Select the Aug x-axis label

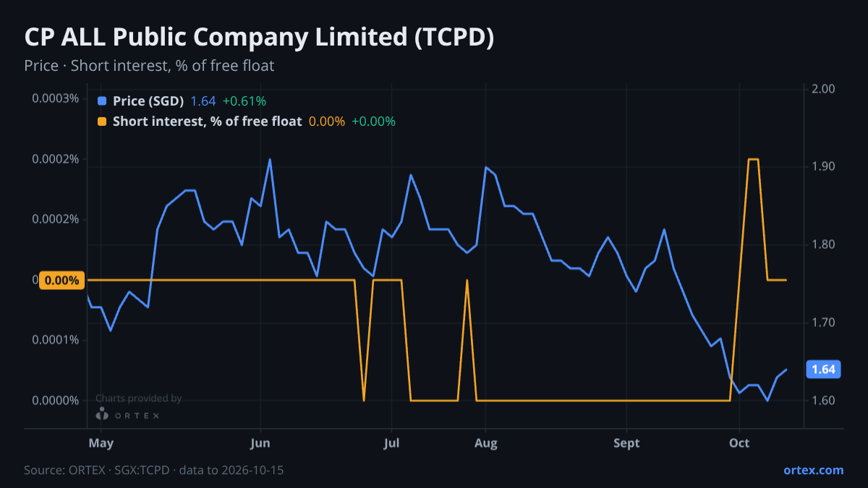click(x=485, y=443)
